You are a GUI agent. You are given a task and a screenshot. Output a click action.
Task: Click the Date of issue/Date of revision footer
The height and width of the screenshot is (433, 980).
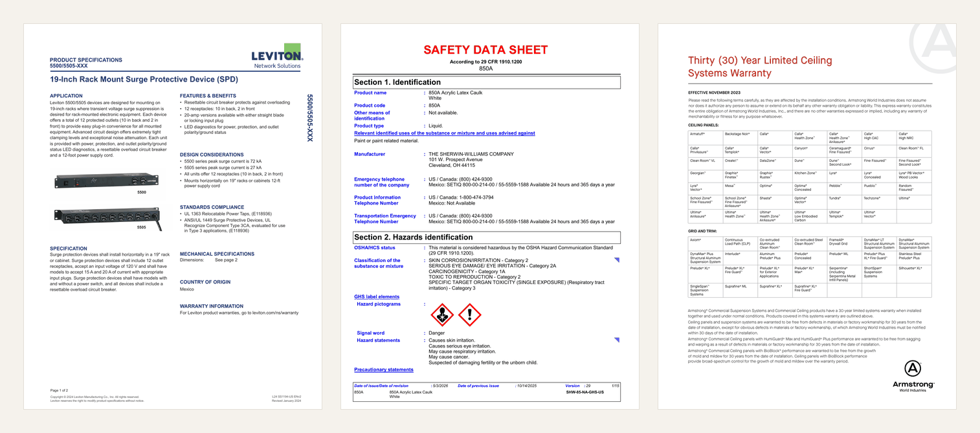click(x=381, y=385)
